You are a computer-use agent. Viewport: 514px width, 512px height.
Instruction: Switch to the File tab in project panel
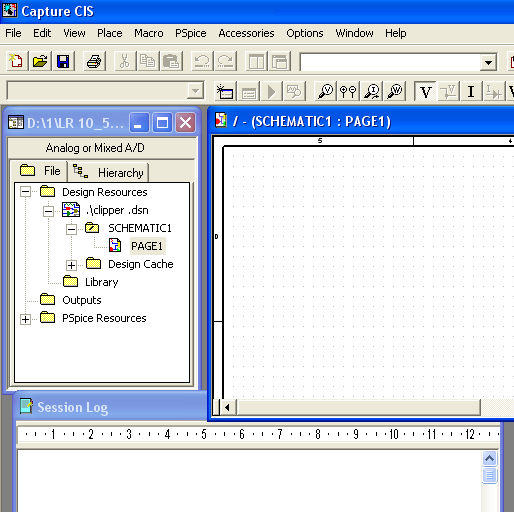39,171
